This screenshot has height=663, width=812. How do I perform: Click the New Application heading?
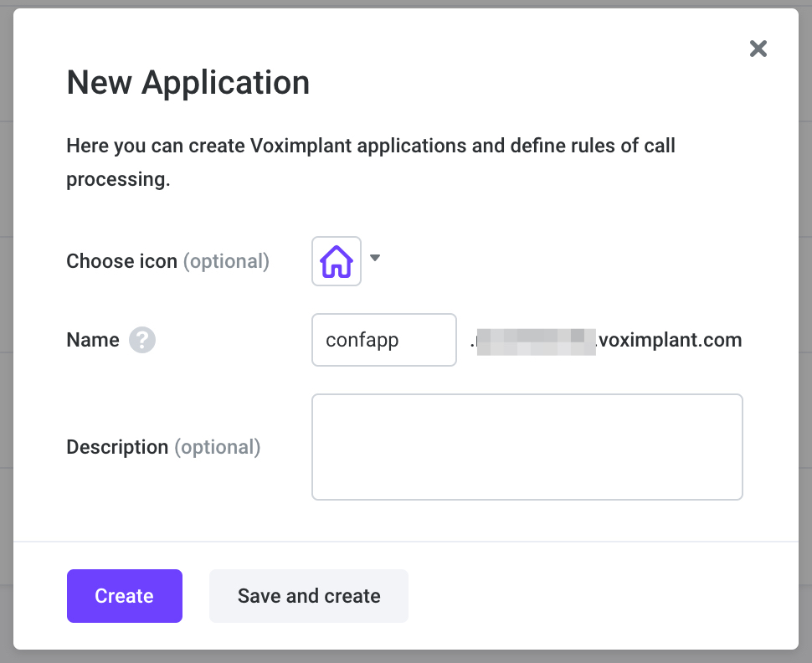[x=188, y=82]
